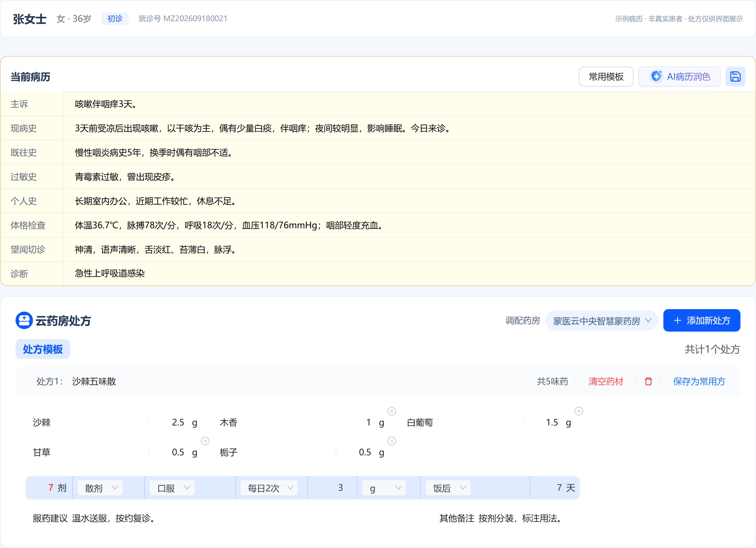Image resolution: width=756 pixels, height=548 pixels.
Task: Click the 白葡萄 dosage 1.5 field
Action: pos(552,423)
